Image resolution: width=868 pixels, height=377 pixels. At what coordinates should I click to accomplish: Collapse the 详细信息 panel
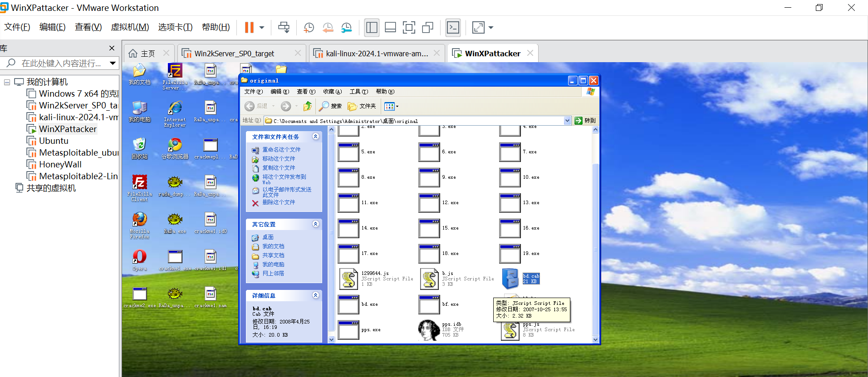pos(316,295)
